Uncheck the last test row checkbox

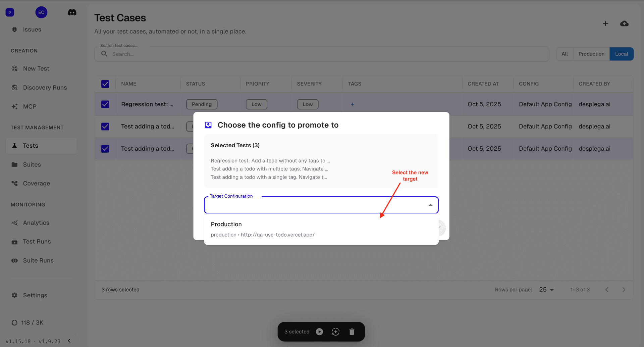coord(105,149)
